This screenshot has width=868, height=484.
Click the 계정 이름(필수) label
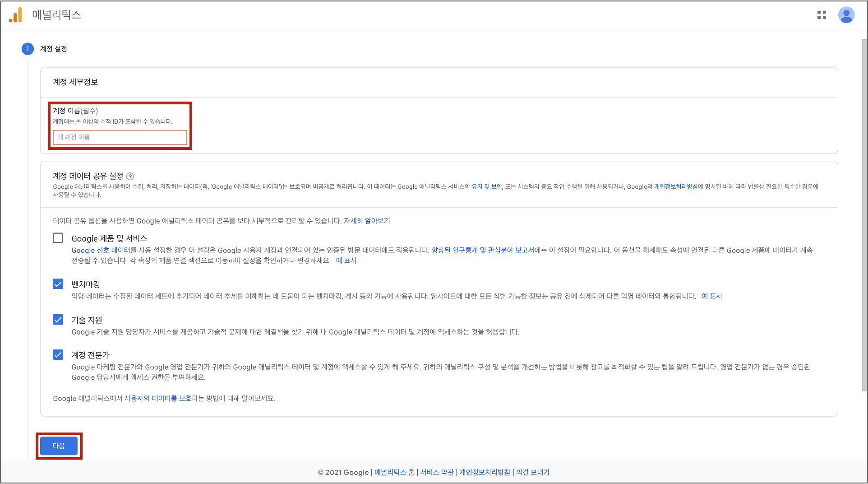(x=75, y=111)
